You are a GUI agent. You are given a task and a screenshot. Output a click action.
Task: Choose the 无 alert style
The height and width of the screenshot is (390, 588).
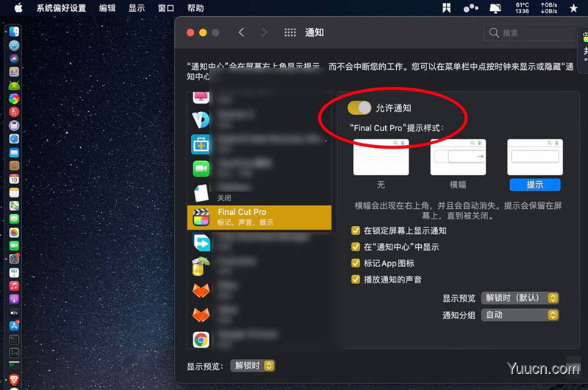381,157
